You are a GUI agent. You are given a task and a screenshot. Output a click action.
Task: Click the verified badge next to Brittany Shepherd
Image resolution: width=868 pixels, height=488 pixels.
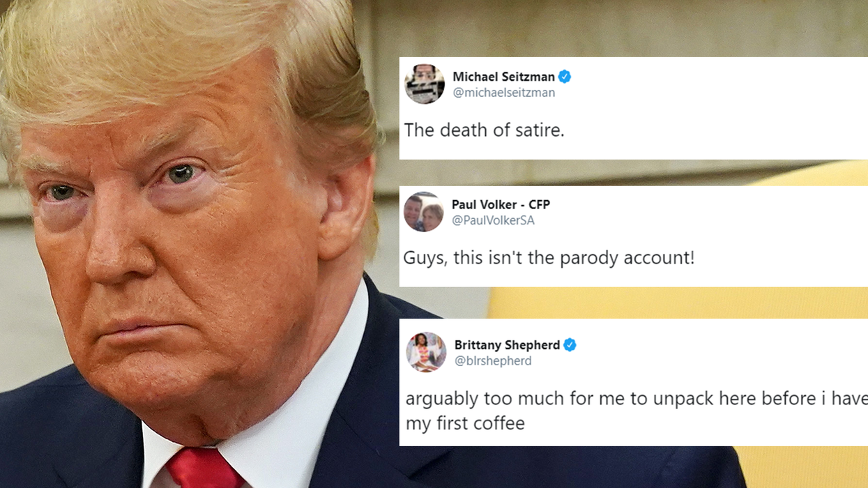pyautogui.click(x=570, y=345)
